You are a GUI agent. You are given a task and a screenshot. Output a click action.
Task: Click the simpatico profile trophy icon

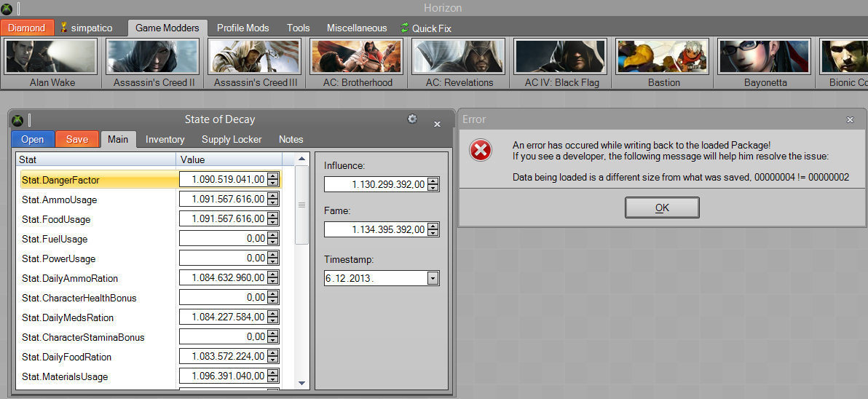[64, 28]
